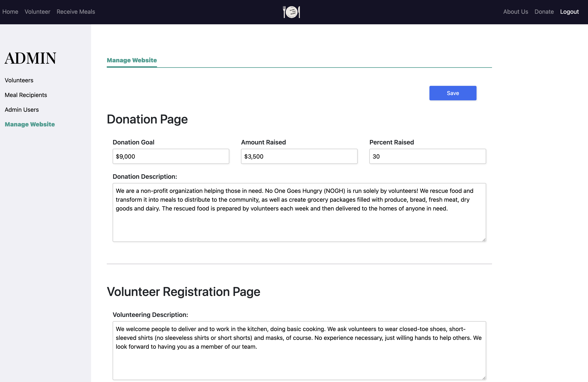The height and width of the screenshot is (382, 588).
Task: Click the Volunteering Description resize handle
Action: [484, 378]
